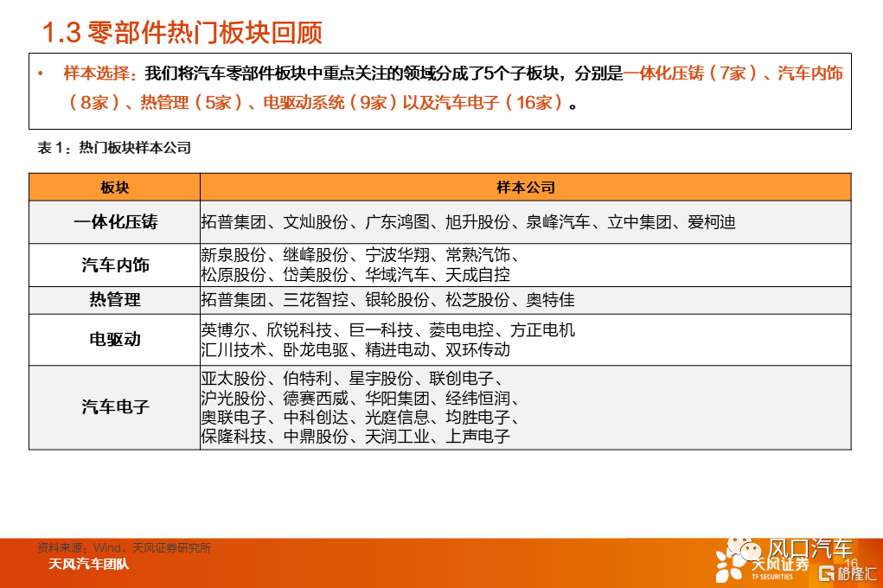Select the 热管理 row label
Viewport: 883px width, 588px height.
tap(115, 300)
